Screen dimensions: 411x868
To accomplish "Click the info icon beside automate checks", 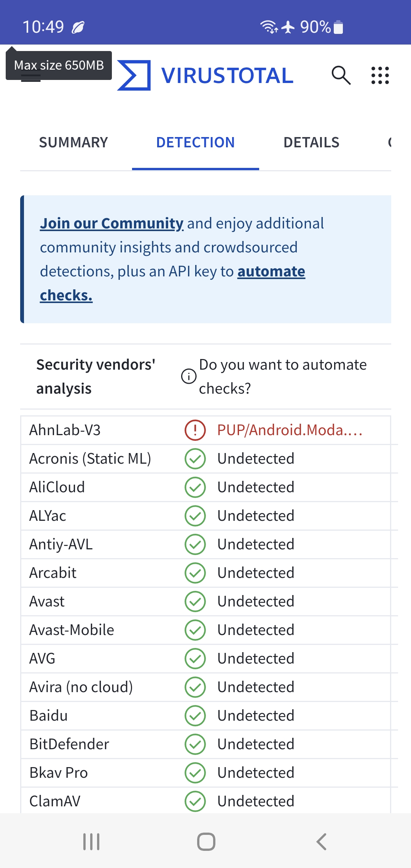I will pos(189,377).
